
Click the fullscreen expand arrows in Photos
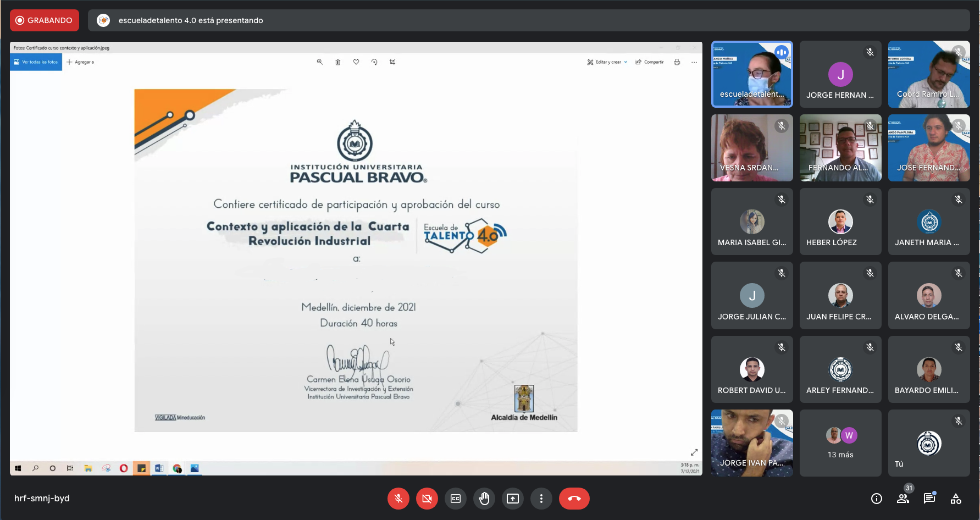click(694, 452)
